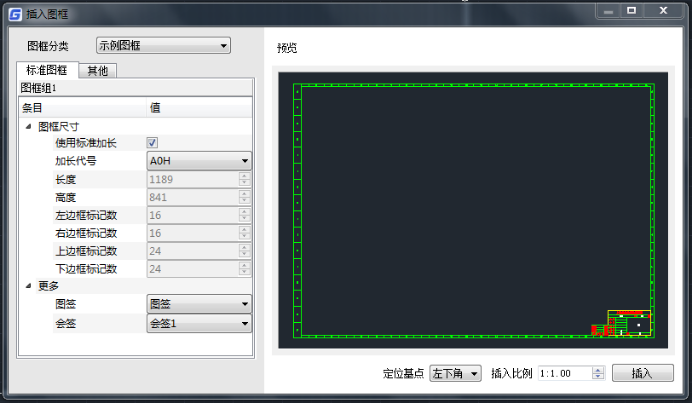The width and height of the screenshot is (693, 404).
Task: Maximize the dialog window
Action: (632, 10)
